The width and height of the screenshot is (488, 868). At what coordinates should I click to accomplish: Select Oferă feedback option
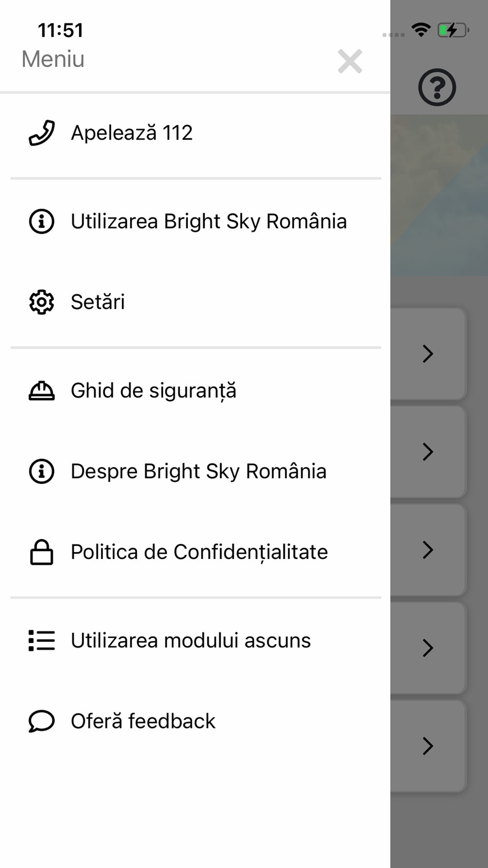[143, 721]
